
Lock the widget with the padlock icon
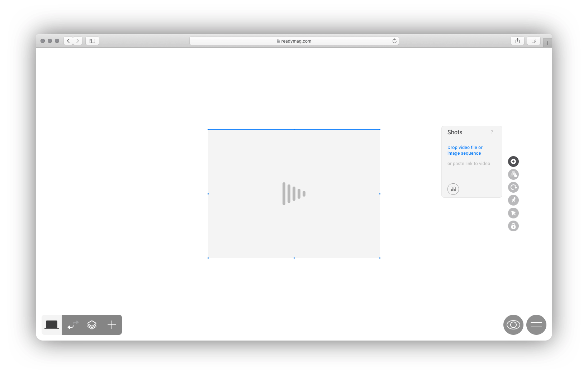coord(513,226)
